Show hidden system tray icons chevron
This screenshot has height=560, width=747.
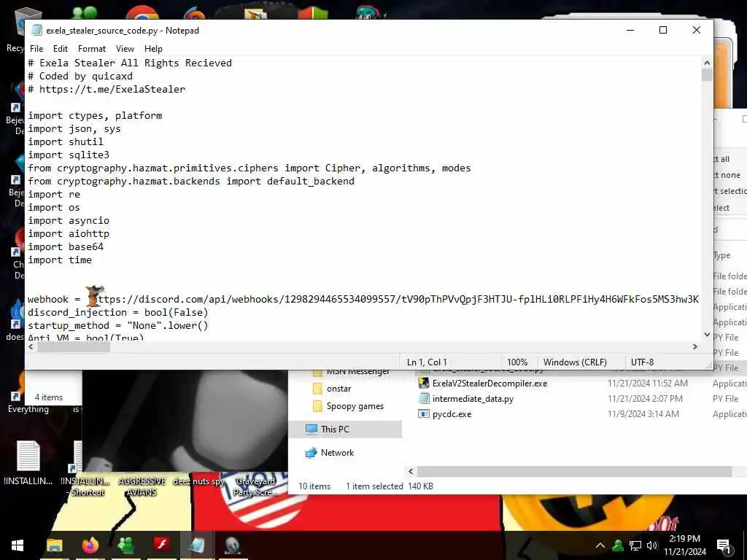click(x=600, y=545)
